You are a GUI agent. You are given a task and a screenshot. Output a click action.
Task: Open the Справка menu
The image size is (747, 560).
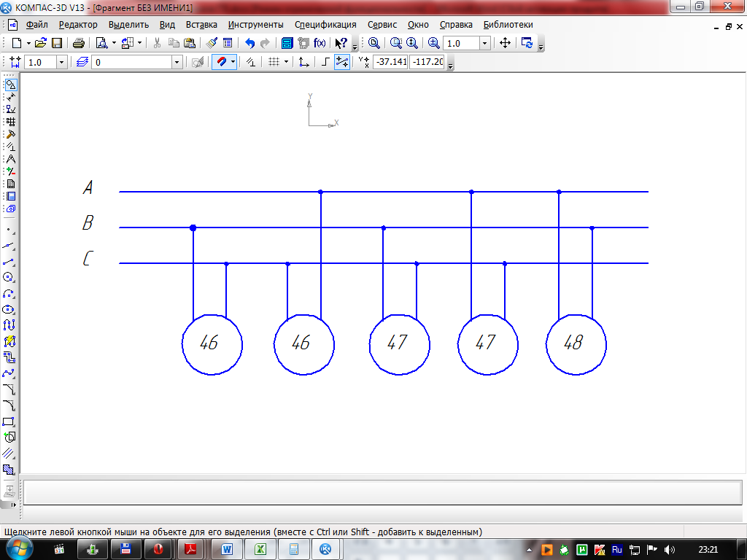pos(456,25)
